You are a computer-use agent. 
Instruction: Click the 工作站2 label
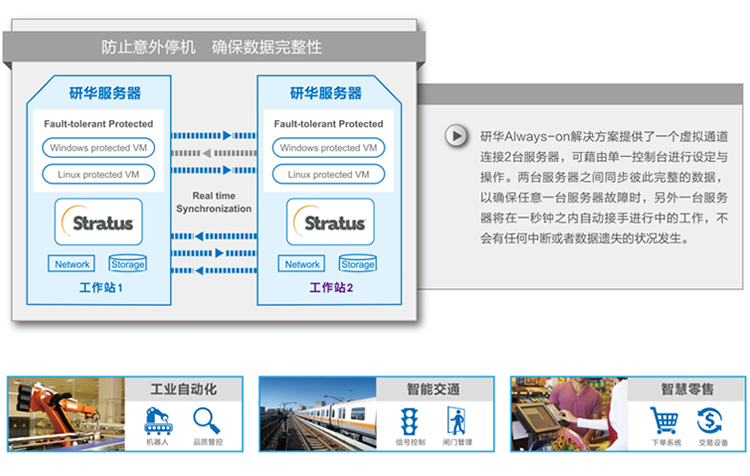331,288
